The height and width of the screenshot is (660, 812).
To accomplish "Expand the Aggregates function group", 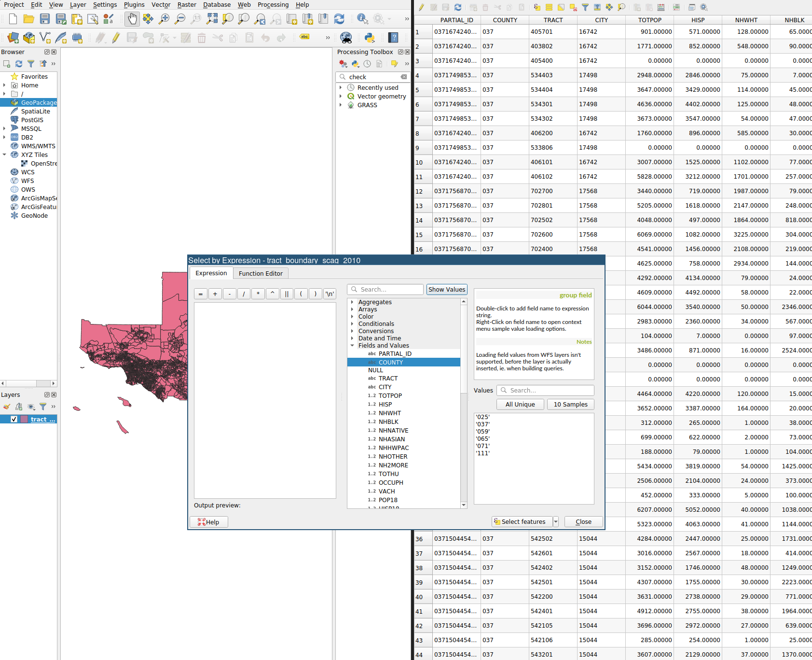I will 352,302.
